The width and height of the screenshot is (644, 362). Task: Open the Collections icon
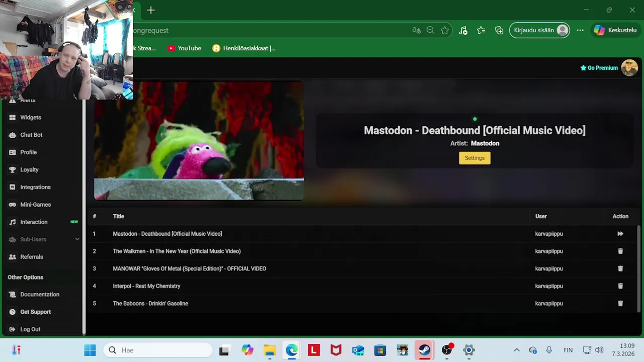[499, 30]
